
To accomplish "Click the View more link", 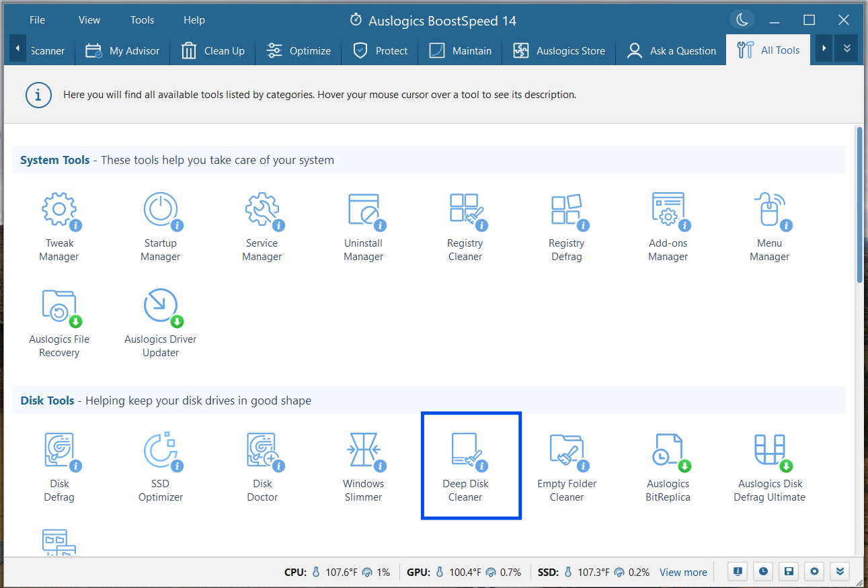I will point(683,573).
